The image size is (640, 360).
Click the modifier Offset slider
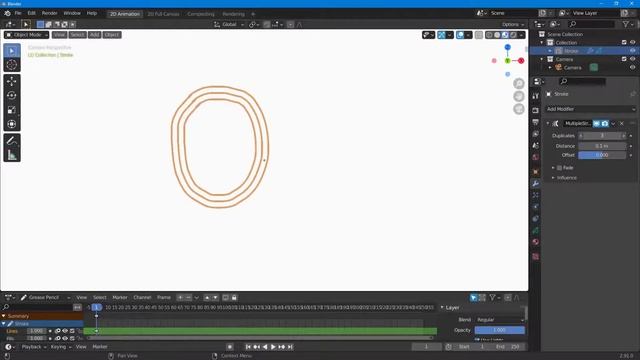click(602, 155)
